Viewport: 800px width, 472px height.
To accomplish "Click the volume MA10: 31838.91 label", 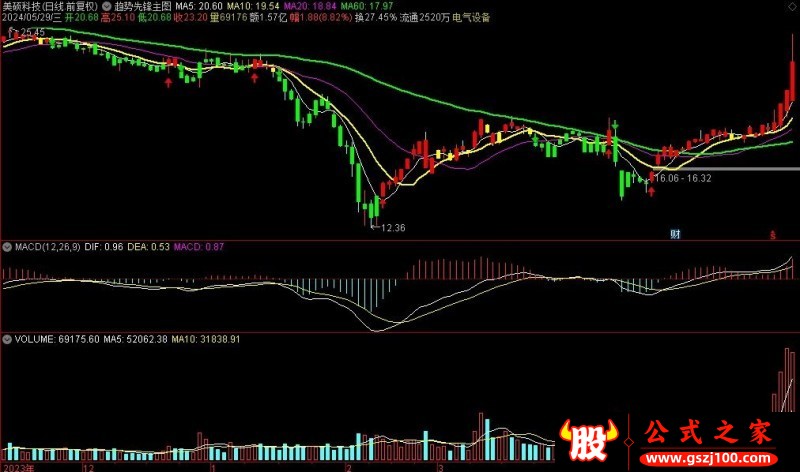I will pos(206,339).
